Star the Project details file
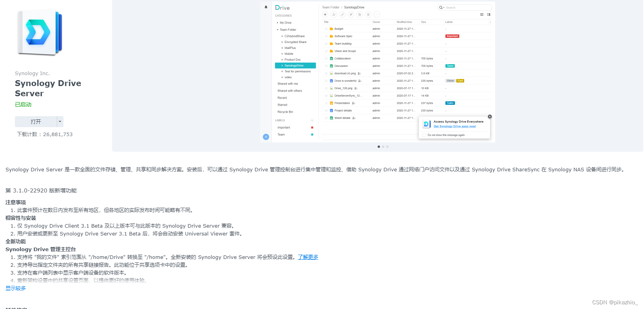The height and width of the screenshot is (309, 644). (326, 111)
